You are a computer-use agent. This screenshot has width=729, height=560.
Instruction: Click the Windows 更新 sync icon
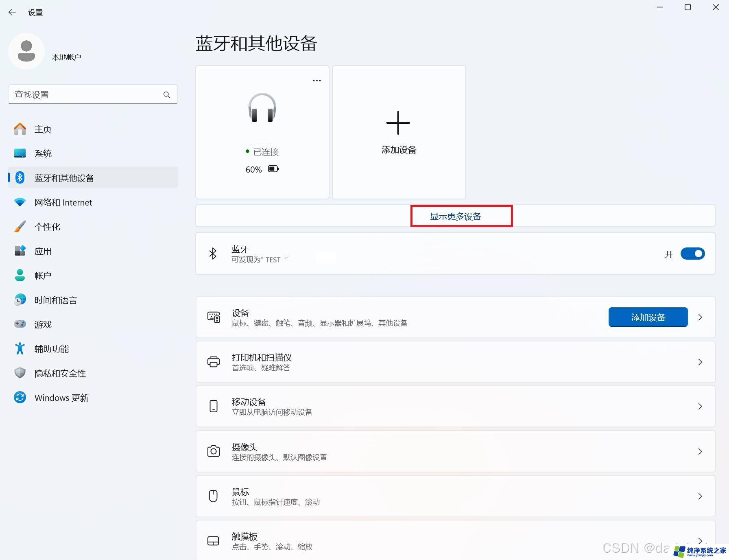20,397
